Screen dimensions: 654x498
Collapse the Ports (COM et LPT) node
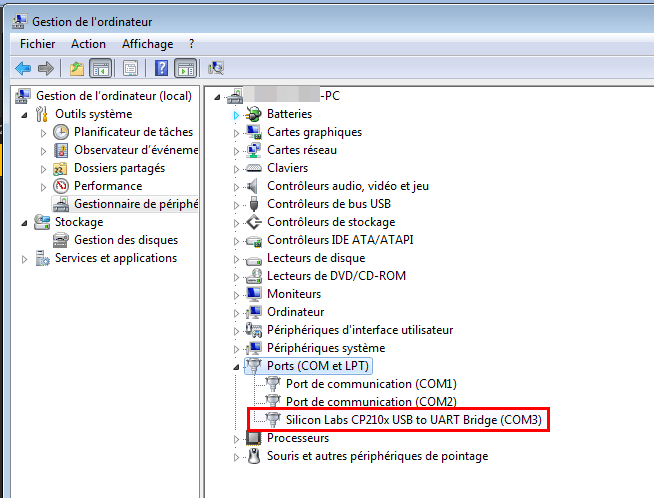point(237,366)
